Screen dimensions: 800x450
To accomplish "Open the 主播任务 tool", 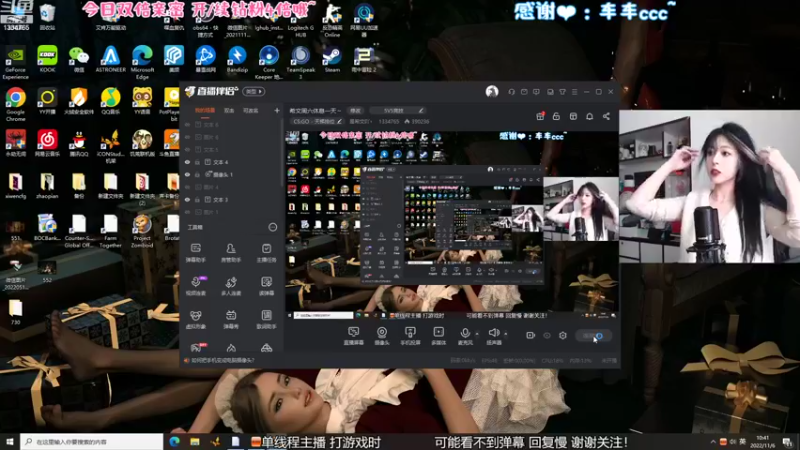I will click(x=266, y=253).
